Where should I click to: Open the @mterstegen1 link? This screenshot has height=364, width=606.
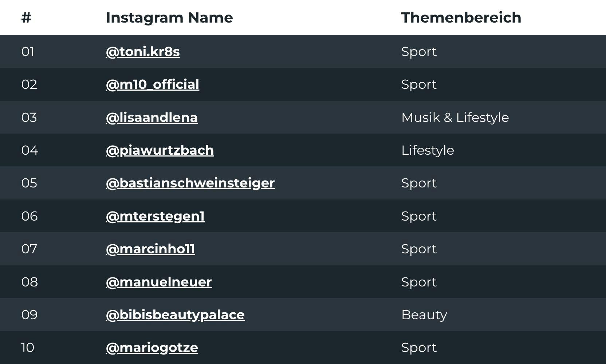pos(155,216)
